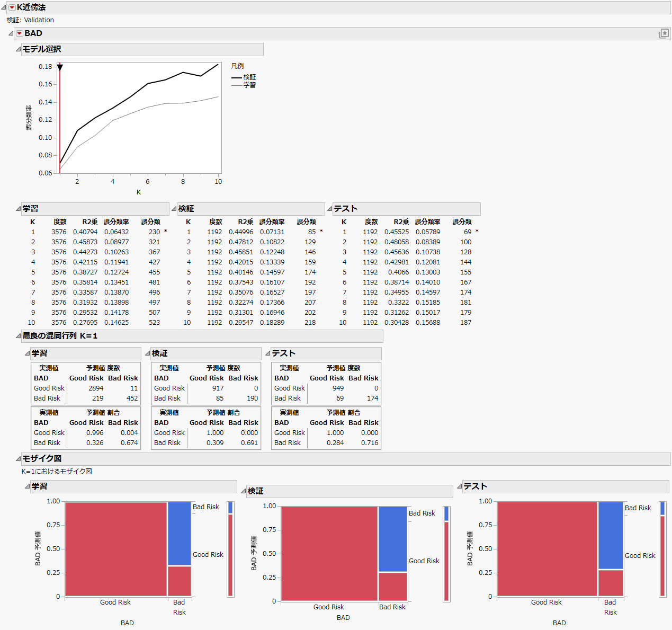This screenshot has height=630, width=672.
Task: Click BAD 予測値 axis label in 検証 mosaic
Action: (x=254, y=553)
